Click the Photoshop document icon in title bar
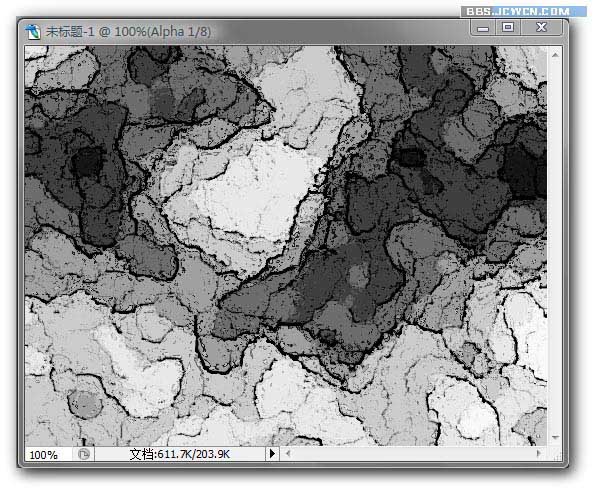This screenshot has width=593, height=492. 33,31
